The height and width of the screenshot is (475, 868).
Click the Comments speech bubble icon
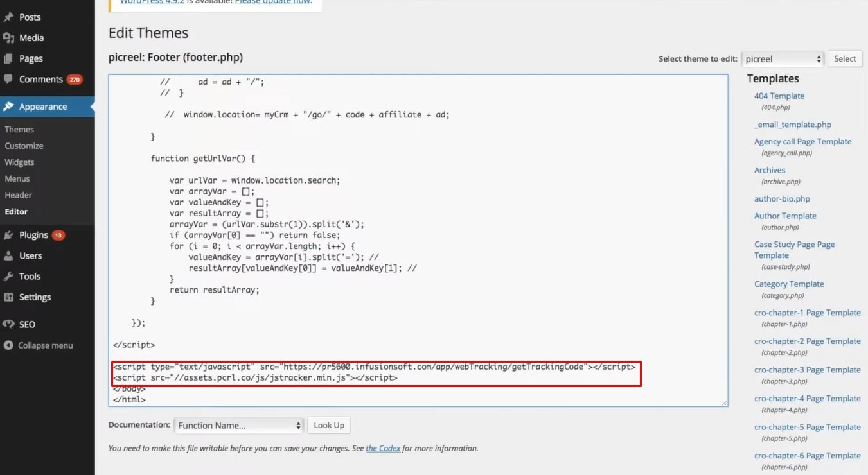tap(8, 80)
